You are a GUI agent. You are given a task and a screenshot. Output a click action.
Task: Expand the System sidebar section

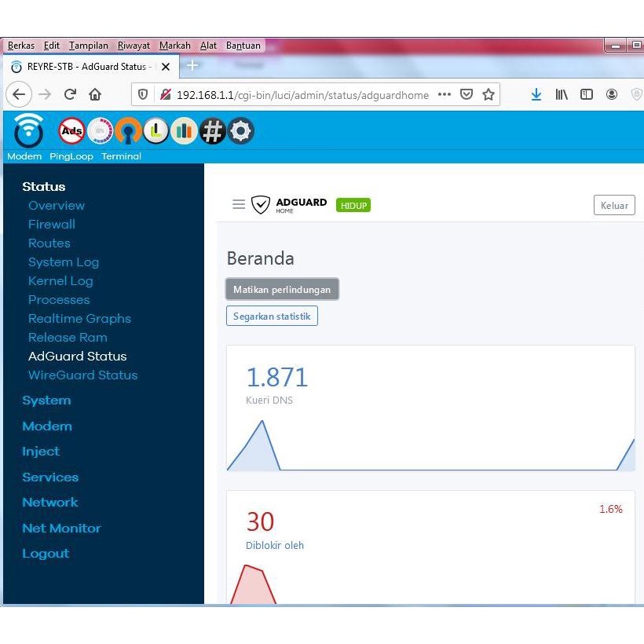click(46, 401)
